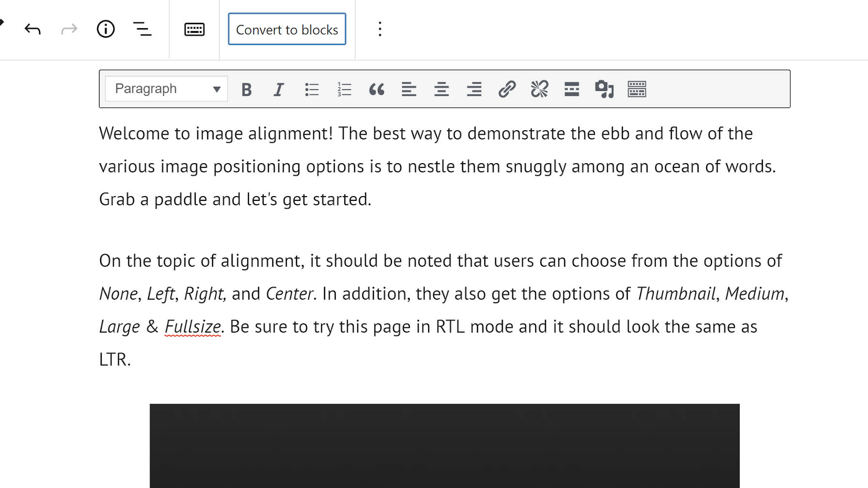Open the more options menu
Image resolution: width=868 pixels, height=488 pixels.
(x=380, y=29)
